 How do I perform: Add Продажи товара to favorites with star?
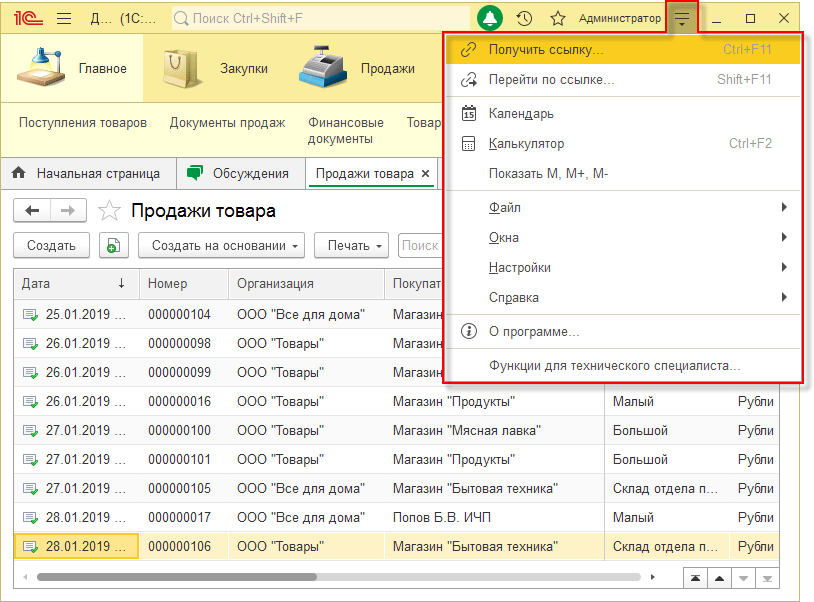(108, 211)
